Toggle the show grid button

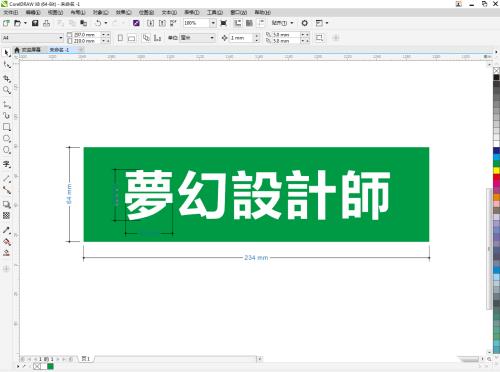pyautogui.click(x=249, y=23)
